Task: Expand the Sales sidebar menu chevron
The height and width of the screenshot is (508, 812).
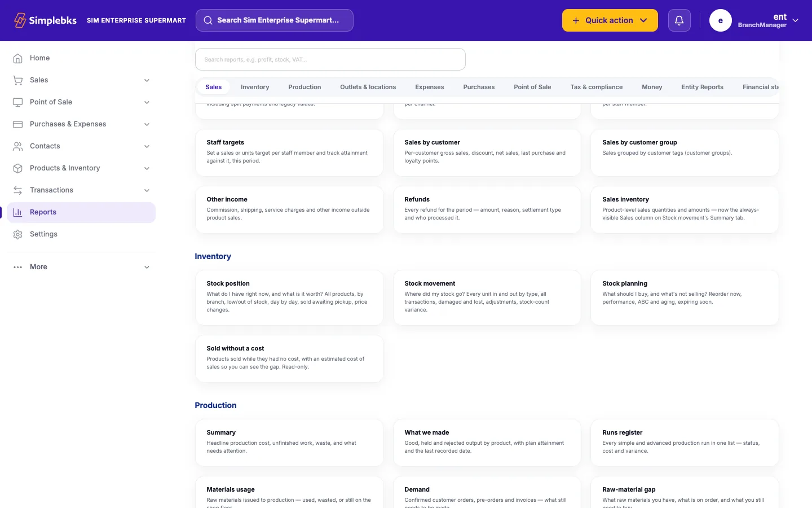Action: click(147, 80)
